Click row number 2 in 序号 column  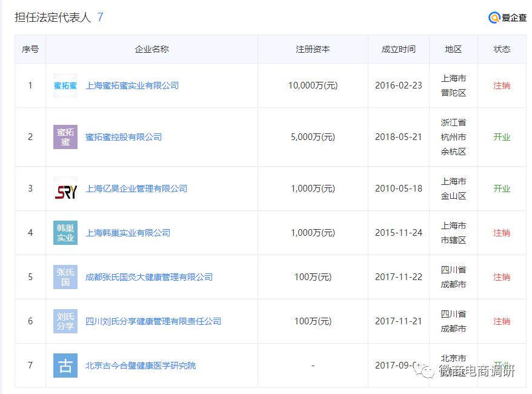click(x=30, y=137)
